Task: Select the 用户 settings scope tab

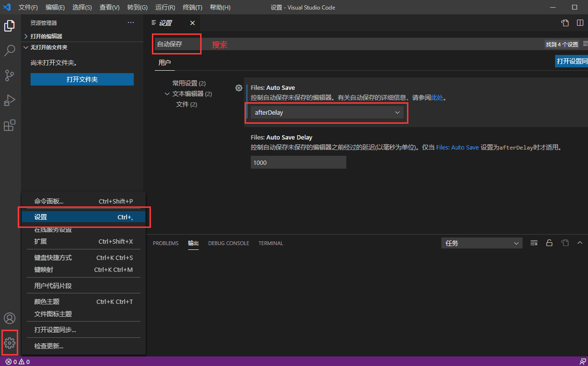Action: tap(165, 63)
